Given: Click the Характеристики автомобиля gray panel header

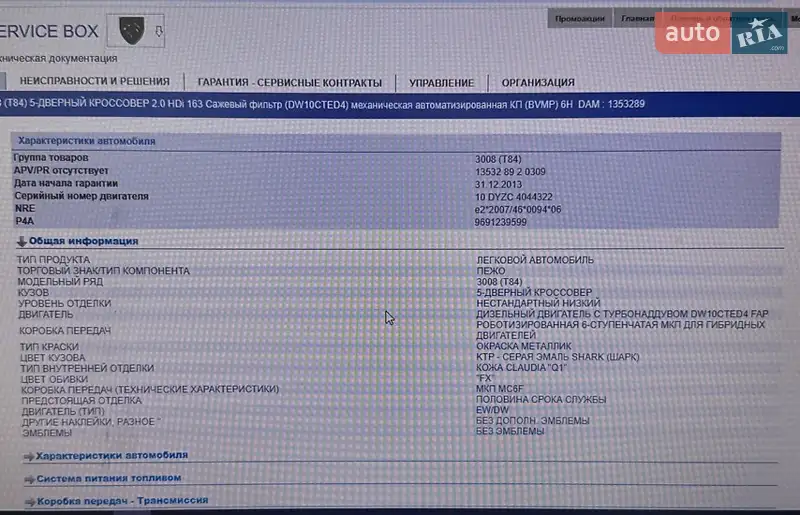Looking at the screenshot, I should pos(87,141).
